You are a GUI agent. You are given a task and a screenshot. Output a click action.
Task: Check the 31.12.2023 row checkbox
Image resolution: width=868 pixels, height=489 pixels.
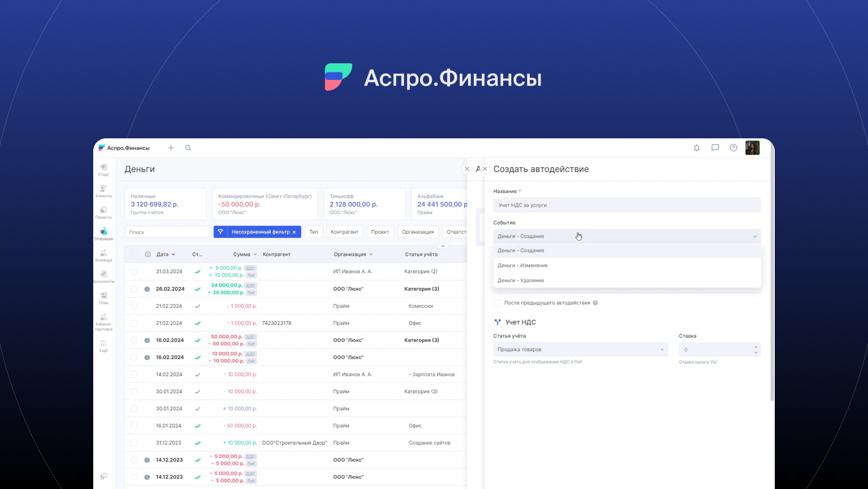(134, 443)
